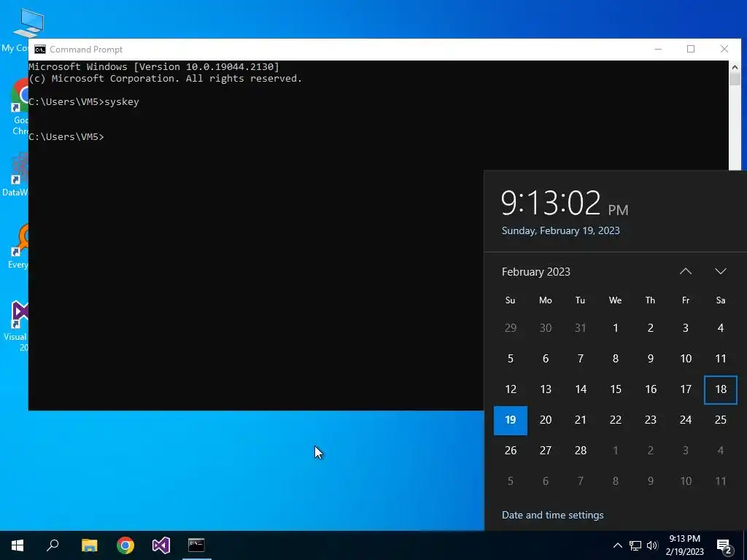Select the Everything desktop shortcut

[19, 246]
